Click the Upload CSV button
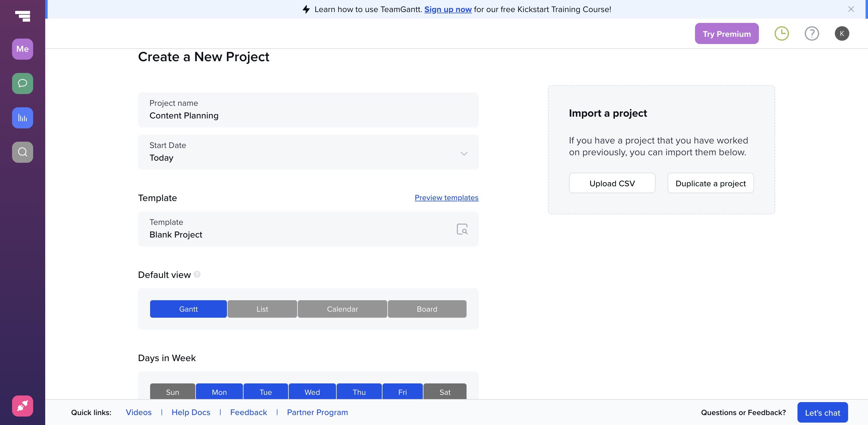The width and height of the screenshot is (868, 425). click(x=612, y=183)
